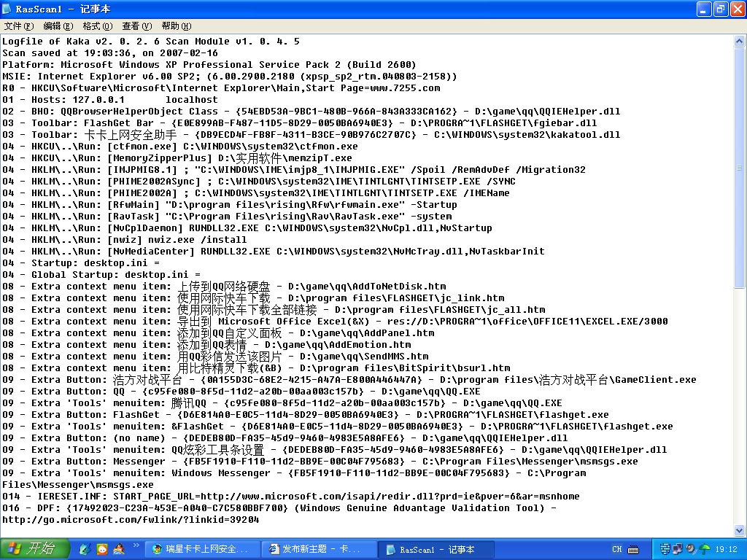Open the 查看(V) menu
This screenshot has width=747, height=560.
tap(136, 26)
